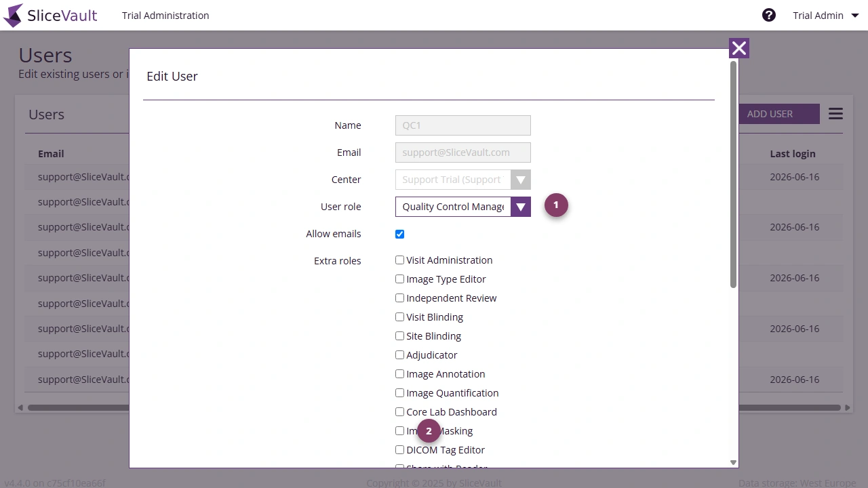This screenshot has height=488, width=868.
Task: Enable Visit Administration extra role
Action: pyautogui.click(x=399, y=260)
